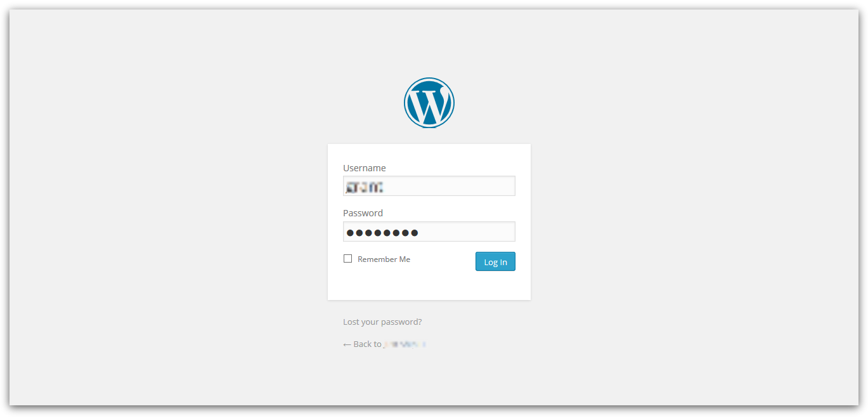
Task: Click the Password label text
Action: (x=363, y=213)
